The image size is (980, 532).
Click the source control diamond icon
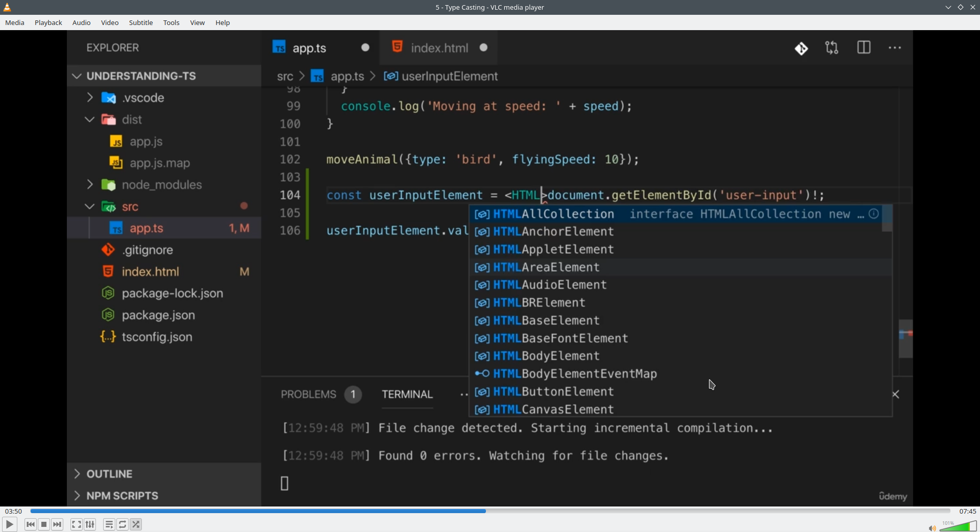(x=801, y=49)
